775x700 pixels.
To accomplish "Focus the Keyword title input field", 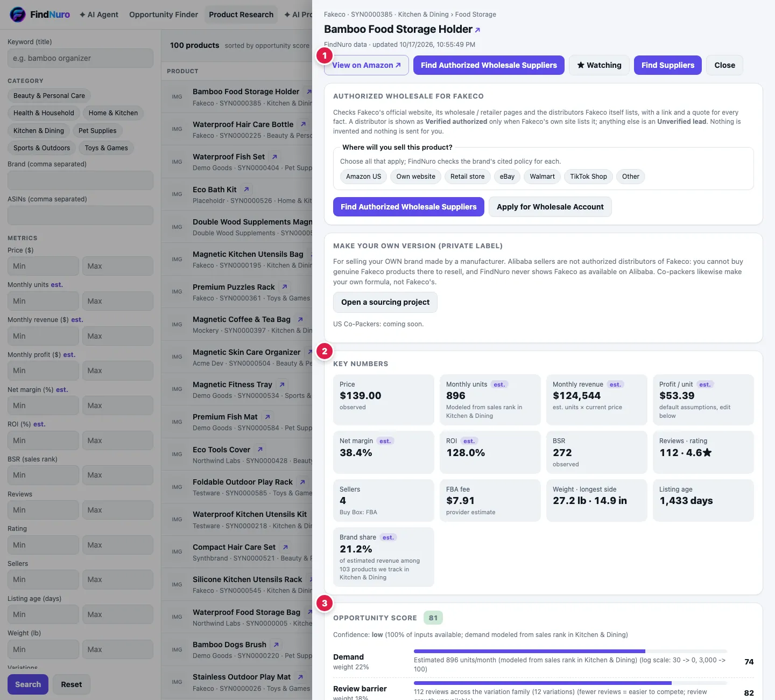I will point(80,58).
